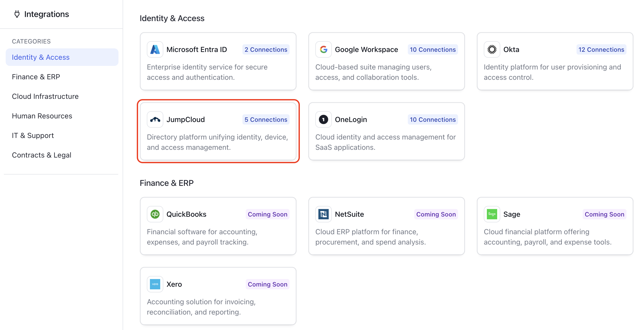The width and height of the screenshot is (644, 330).
Task: Open the Cloud Infrastructure category
Action: point(62,96)
